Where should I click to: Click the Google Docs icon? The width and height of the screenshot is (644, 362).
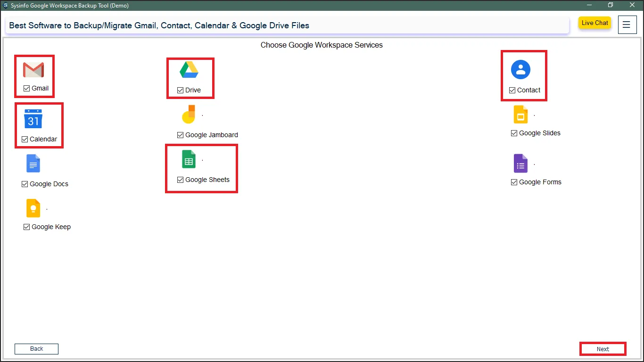pyautogui.click(x=33, y=164)
